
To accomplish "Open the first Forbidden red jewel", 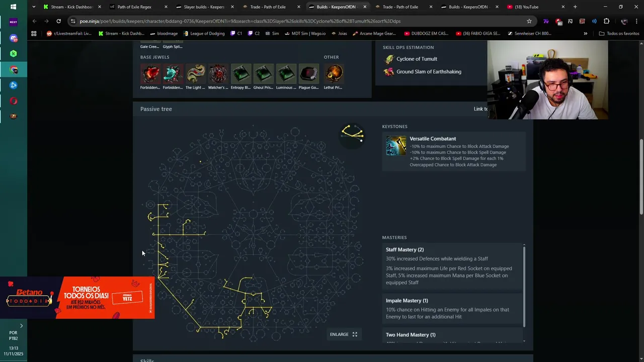I will [x=150, y=74].
